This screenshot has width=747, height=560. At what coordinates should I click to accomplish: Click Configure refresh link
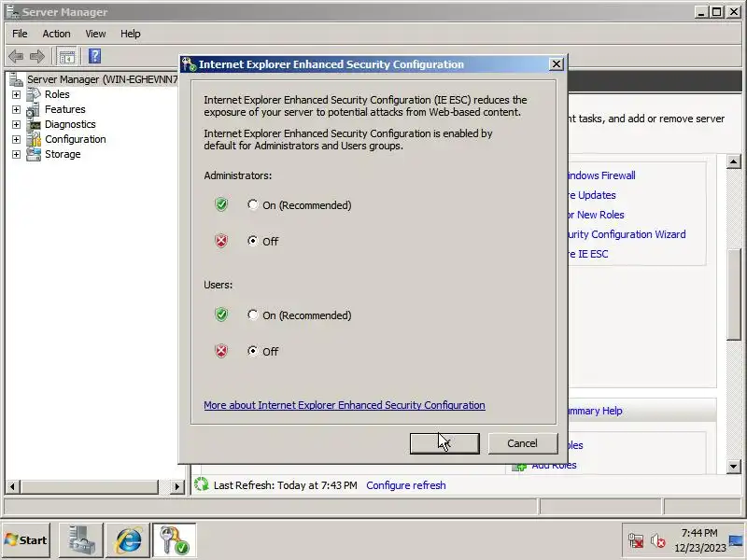(406, 485)
